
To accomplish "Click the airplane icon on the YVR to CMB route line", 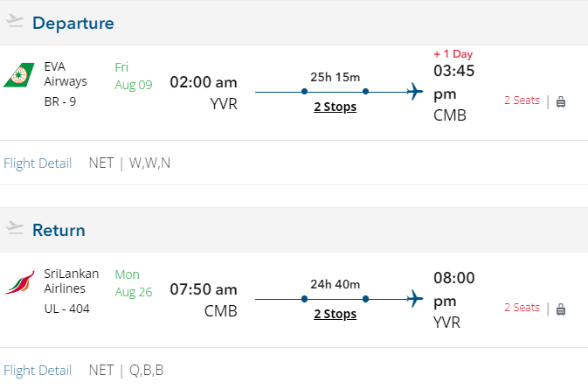I will pyautogui.click(x=415, y=91).
